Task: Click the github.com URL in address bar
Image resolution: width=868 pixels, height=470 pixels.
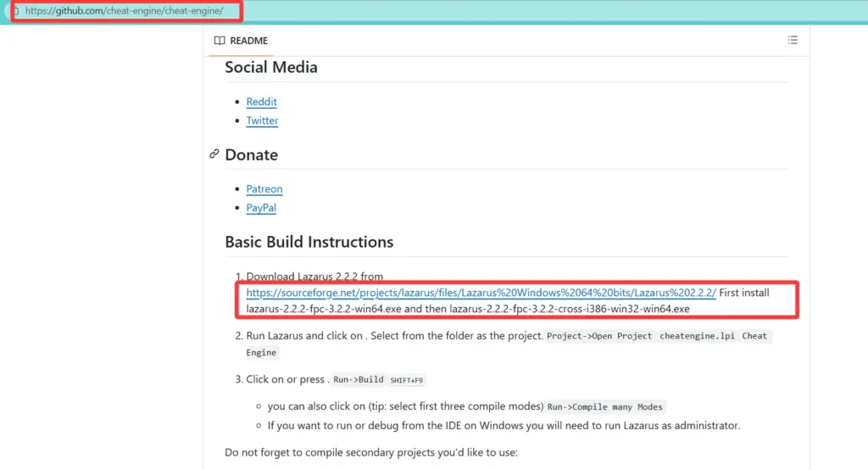Action: pos(124,10)
